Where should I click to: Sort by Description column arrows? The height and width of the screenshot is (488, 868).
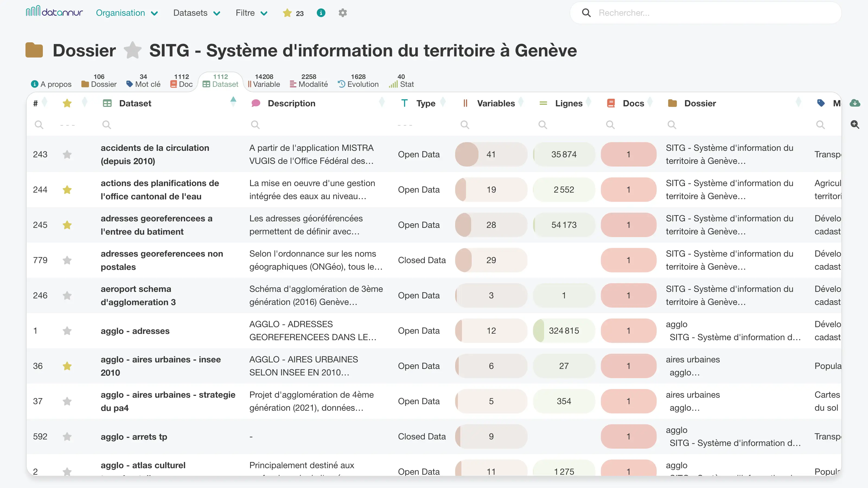point(382,102)
